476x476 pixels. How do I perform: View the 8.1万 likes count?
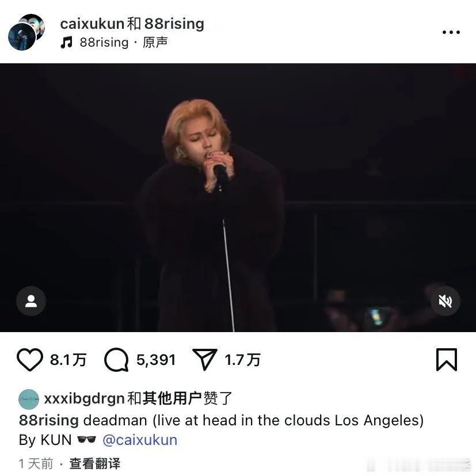click(x=68, y=360)
